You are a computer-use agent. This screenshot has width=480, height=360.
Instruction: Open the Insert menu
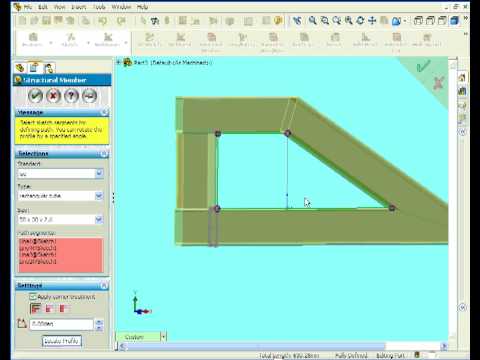pyautogui.click(x=79, y=7)
